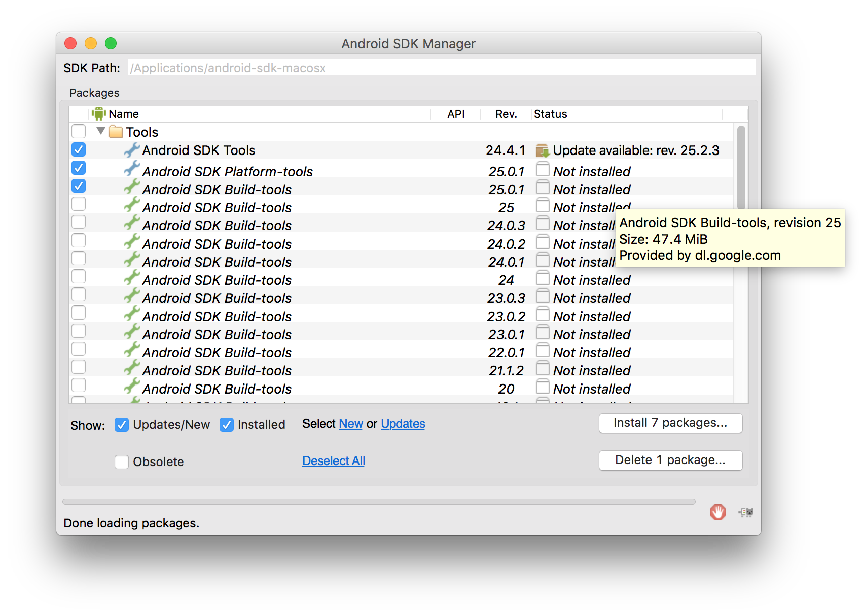Click the Deselect All link

[333, 461]
